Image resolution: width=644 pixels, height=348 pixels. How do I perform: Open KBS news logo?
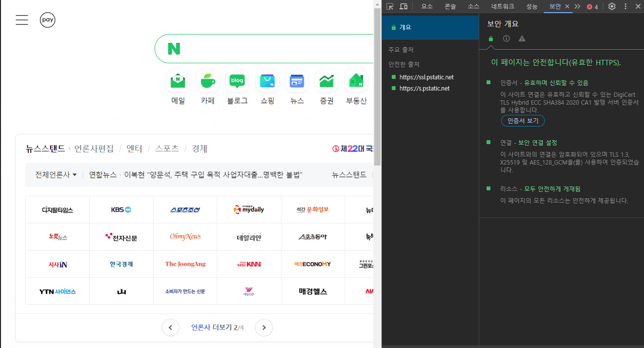tap(122, 210)
